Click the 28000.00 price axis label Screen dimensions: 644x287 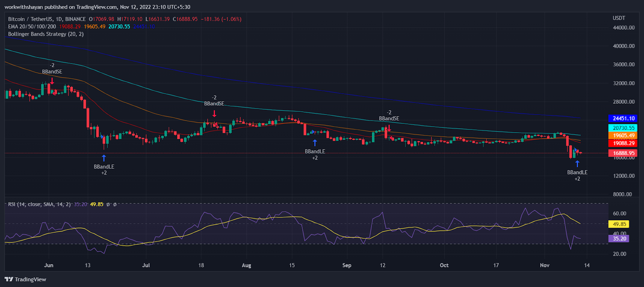click(624, 102)
